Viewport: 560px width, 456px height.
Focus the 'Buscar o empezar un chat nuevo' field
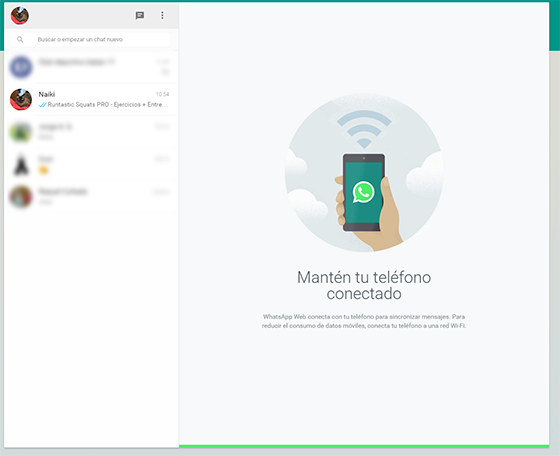click(x=90, y=39)
